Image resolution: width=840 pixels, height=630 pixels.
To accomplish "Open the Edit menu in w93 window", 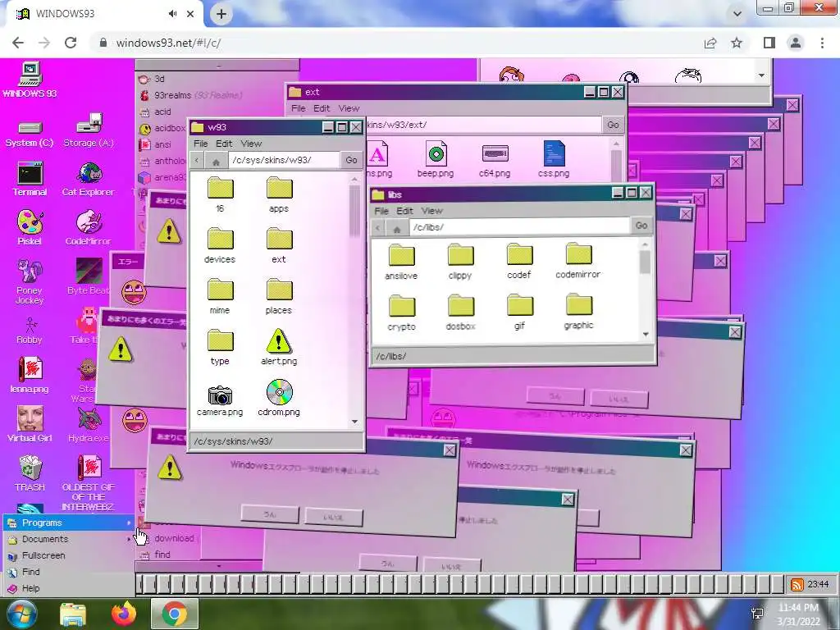I will [224, 144].
